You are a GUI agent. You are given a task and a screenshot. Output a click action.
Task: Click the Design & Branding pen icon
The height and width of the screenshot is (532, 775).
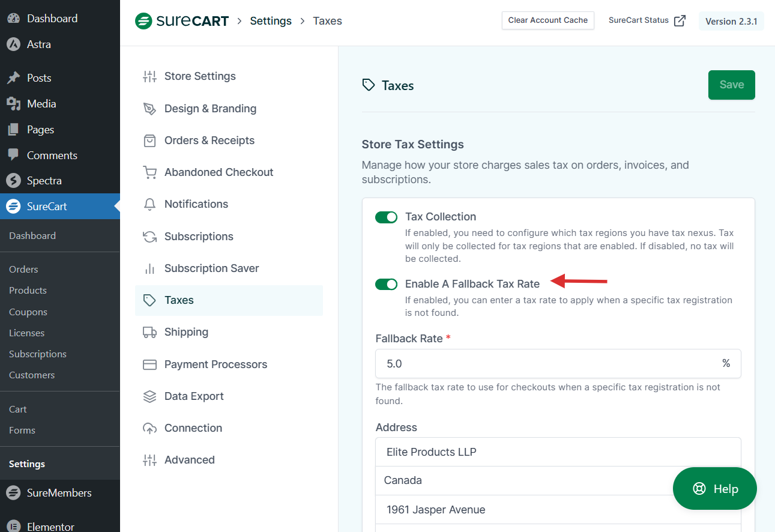pos(149,109)
